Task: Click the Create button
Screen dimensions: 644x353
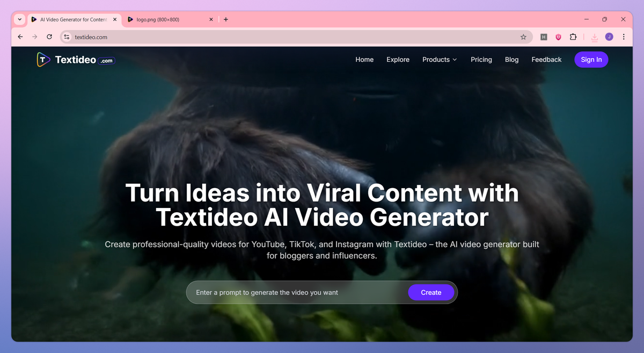Action: [431, 292]
